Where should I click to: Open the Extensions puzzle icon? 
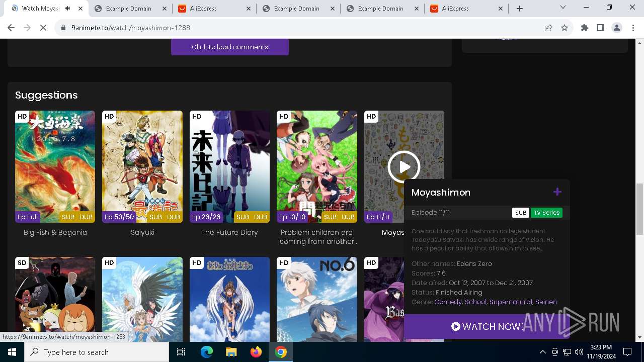click(585, 28)
